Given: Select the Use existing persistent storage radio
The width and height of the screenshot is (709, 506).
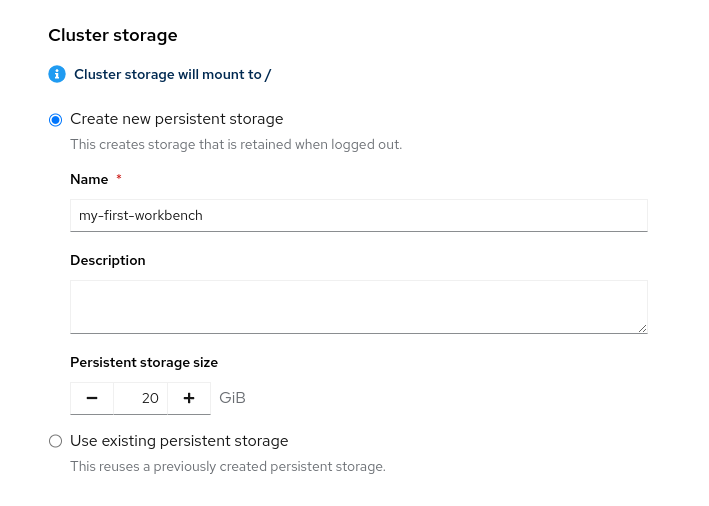Looking at the screenshot, I should coord(56,441).
